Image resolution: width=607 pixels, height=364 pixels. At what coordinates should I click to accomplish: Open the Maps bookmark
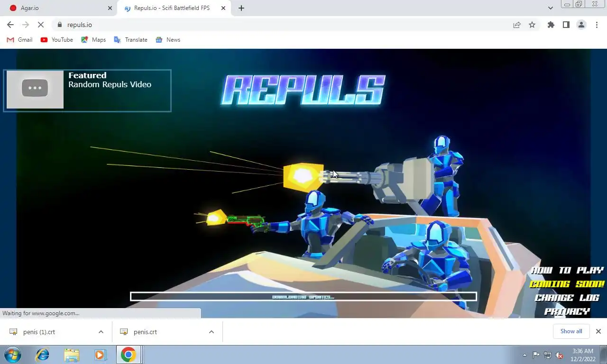click(93, 40)
